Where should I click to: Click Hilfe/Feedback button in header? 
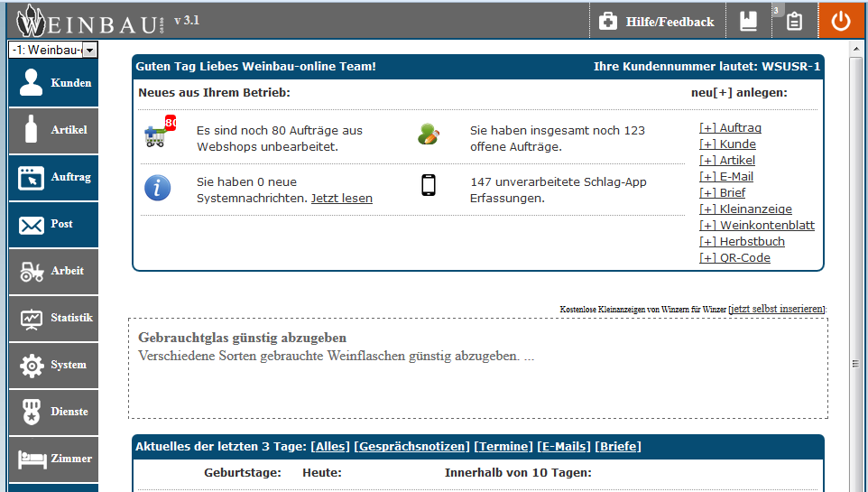656,22
